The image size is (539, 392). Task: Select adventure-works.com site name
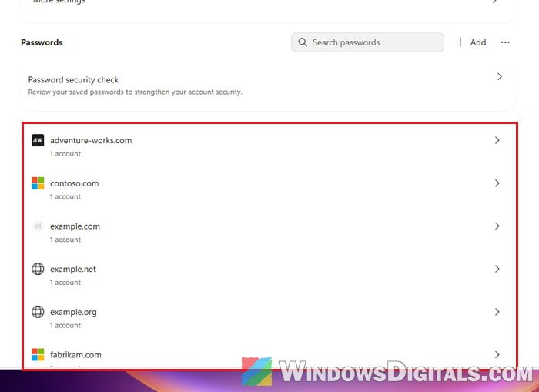[91, 140]
